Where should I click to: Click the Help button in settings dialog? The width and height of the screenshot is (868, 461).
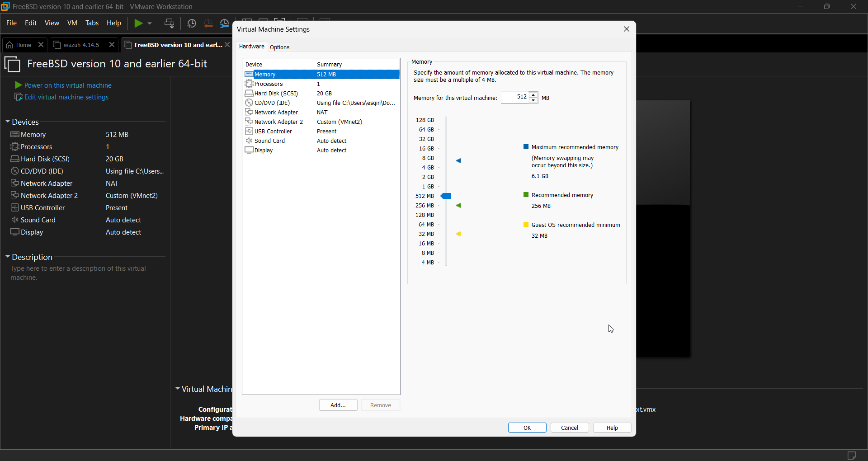612,428
